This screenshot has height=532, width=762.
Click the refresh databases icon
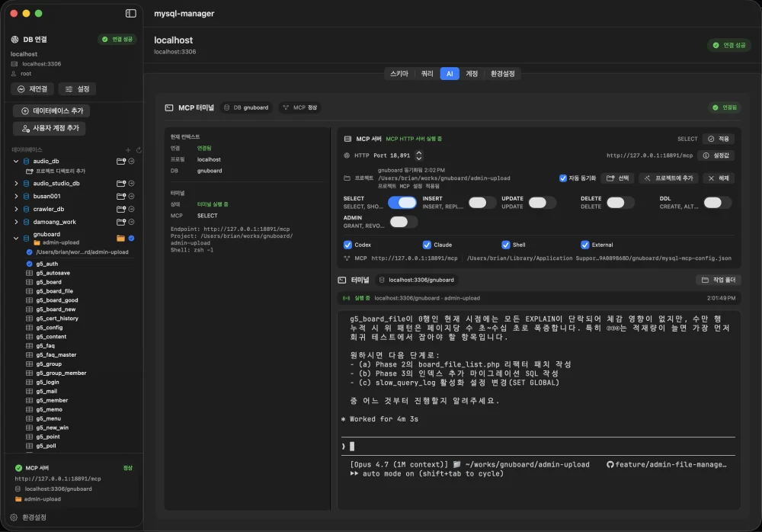pos(139,150)
